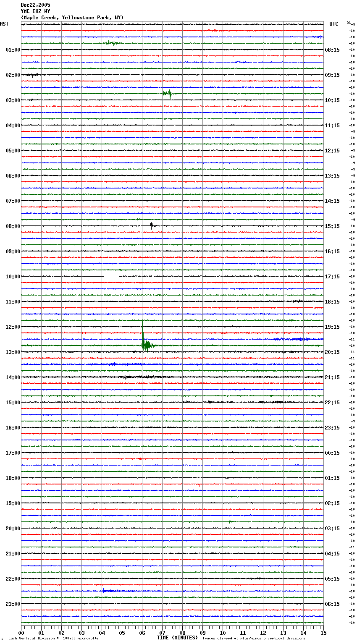Click the "MST" column header
357x644 pixels.
[x=4, y=24]
